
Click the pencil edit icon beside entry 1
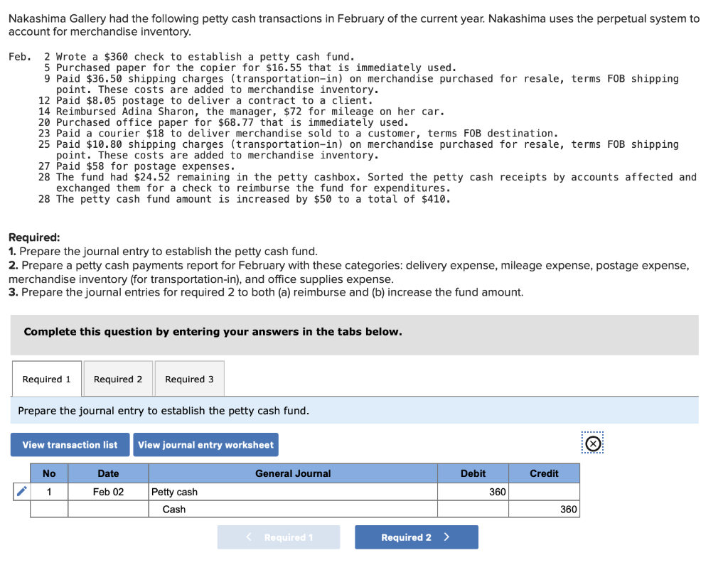[x=22, y=491]
